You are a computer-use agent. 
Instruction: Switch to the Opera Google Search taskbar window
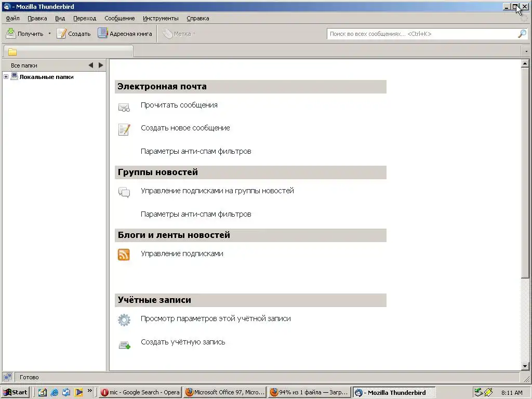point(140,392)
